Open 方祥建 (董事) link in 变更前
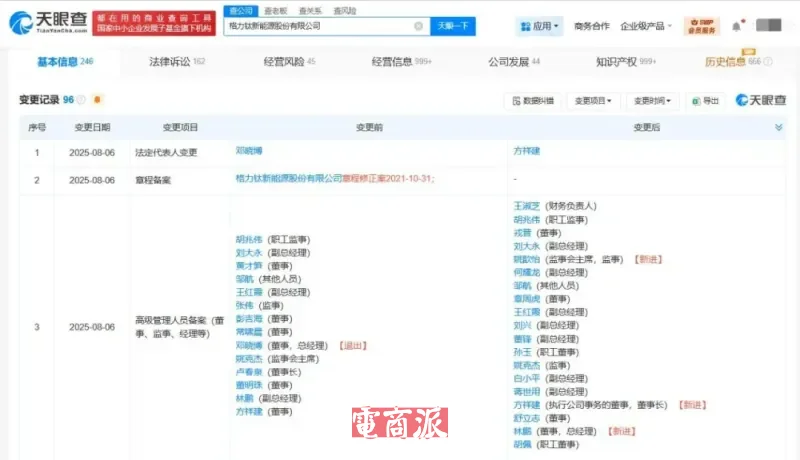This screenshot has width=800, height=460. point(249,412)
